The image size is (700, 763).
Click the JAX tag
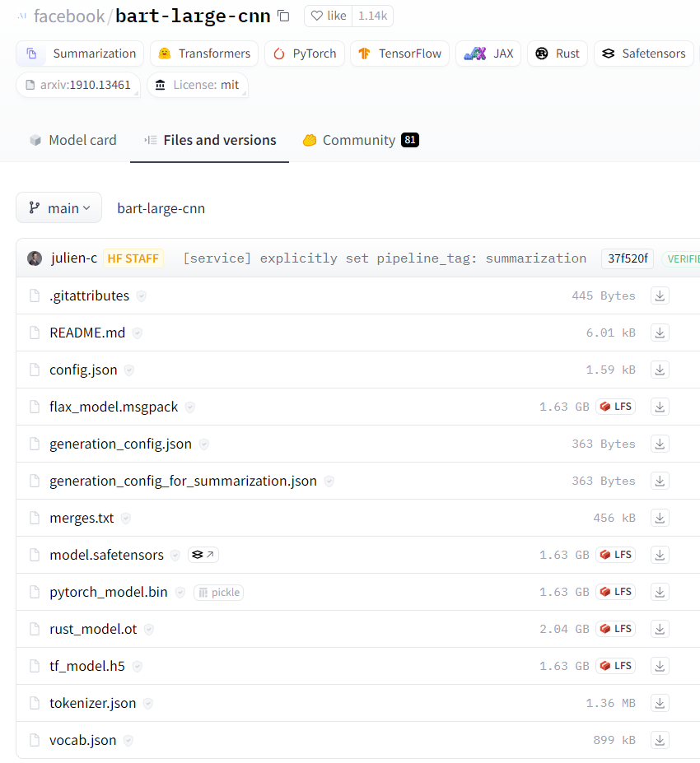(x=488, y=54)
